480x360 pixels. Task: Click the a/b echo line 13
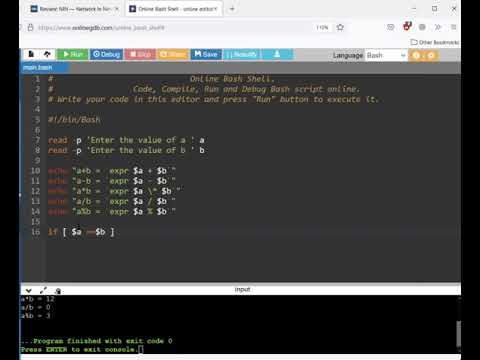(x=112, y=201)
